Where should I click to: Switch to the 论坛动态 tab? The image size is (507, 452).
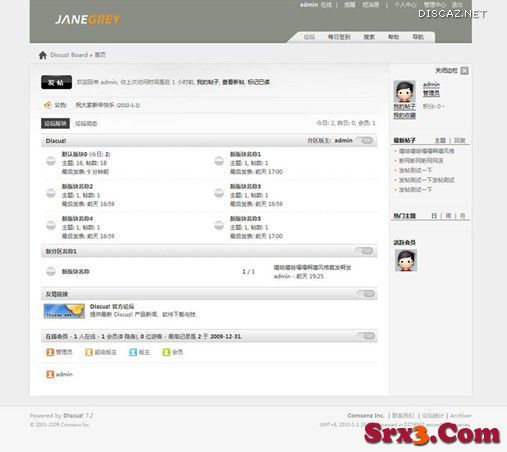click(x=86, y=124)
